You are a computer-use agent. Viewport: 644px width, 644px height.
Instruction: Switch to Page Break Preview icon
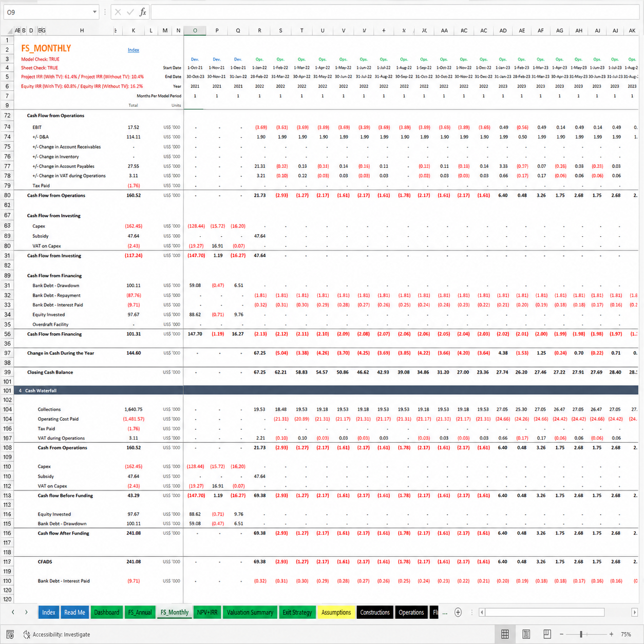click(x=547, y=634)
